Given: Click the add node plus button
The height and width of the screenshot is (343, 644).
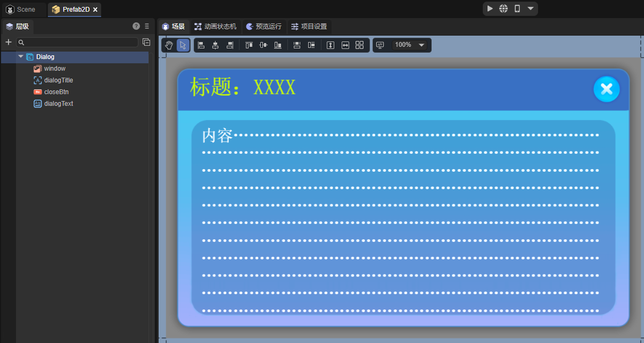Looking at the screenshot, I should (x=9, y=42).
